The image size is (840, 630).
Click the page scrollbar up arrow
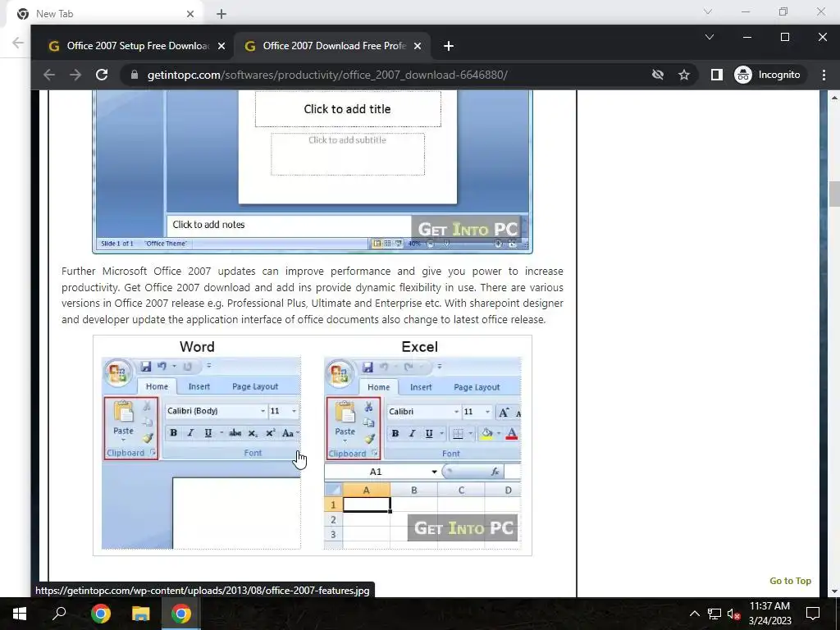(834, 98)
